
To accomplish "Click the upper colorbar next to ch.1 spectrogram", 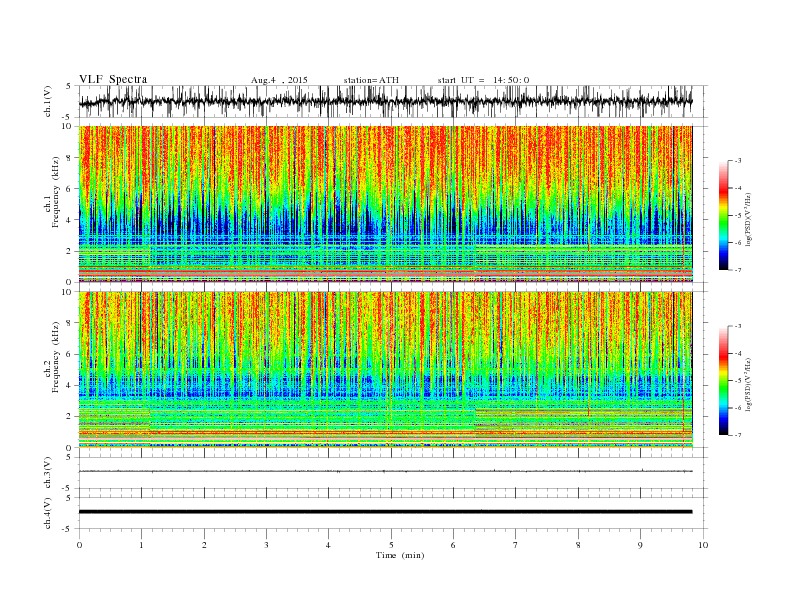I will (x=723, y=215).
